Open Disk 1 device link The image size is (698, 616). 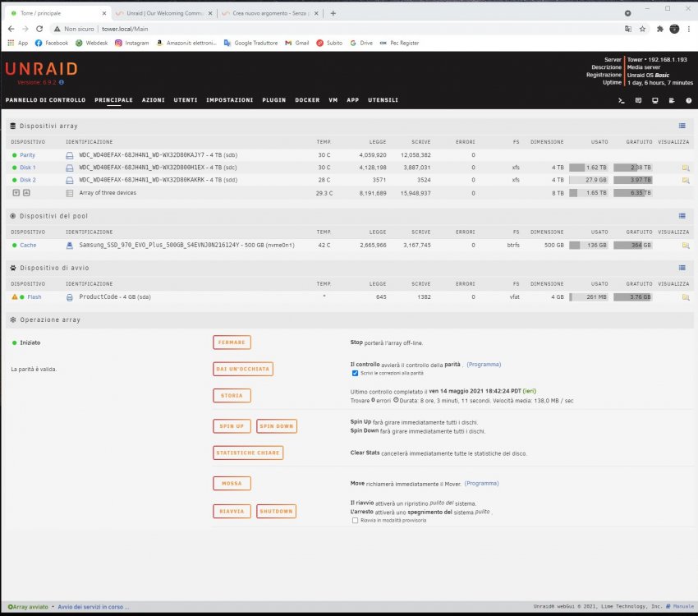[28, 168]
